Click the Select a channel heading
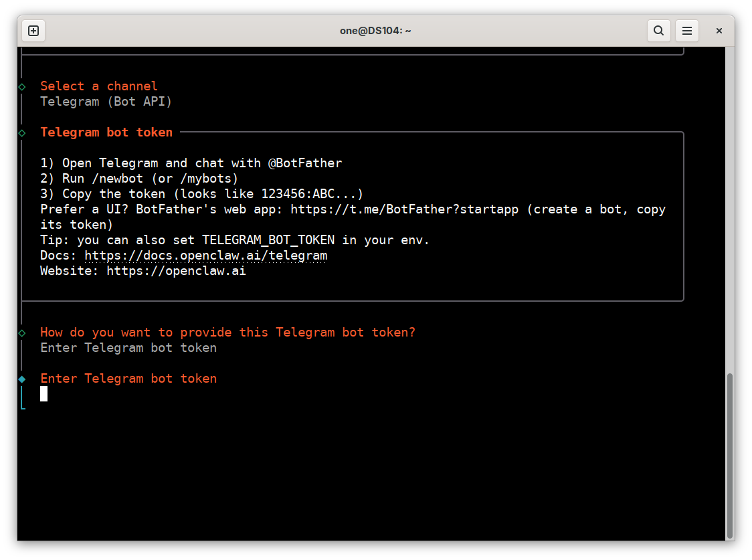 click(x=99, y=86)
